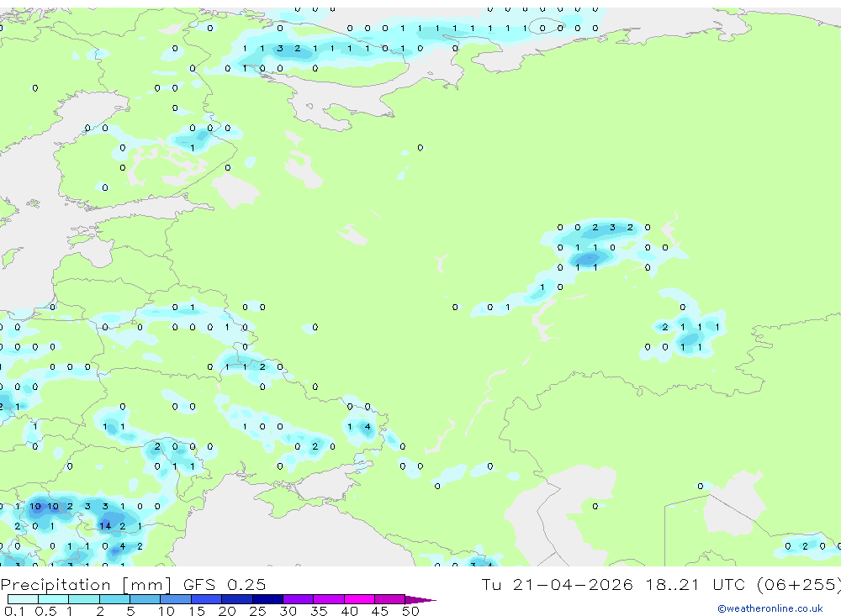Select legend swatch between 15 and 20
This screenshot has width=841, height=616.
pos(207,599)
